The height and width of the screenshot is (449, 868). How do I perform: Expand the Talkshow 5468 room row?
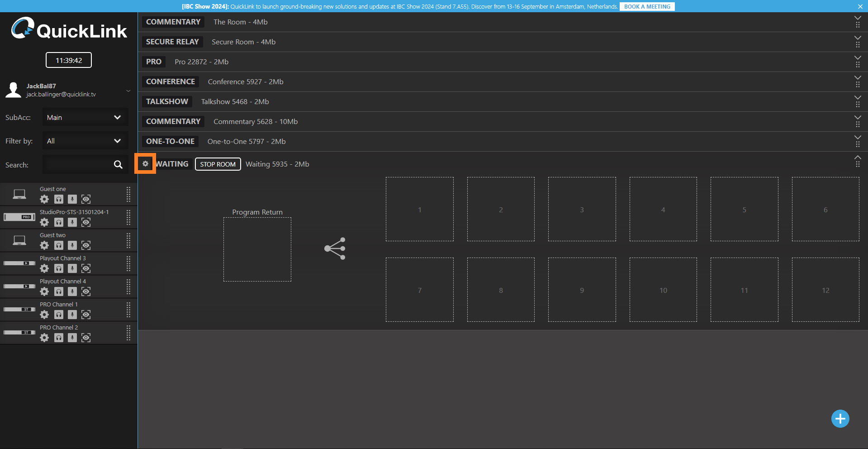(x=857, y=97)
